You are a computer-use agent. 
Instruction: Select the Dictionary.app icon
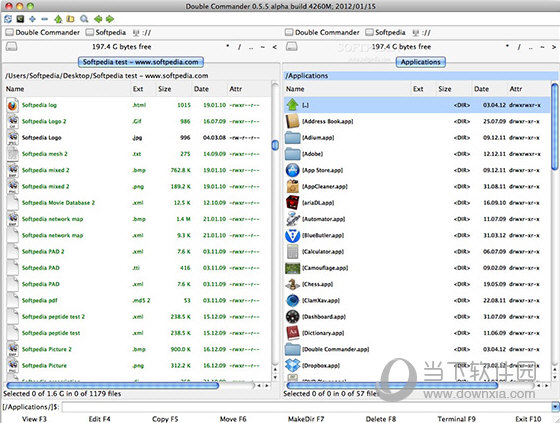292,333
